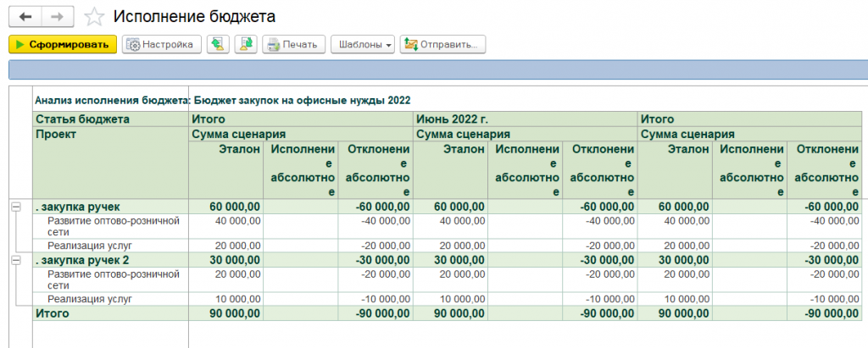Click the Проект header cell

tap(56, 134)
